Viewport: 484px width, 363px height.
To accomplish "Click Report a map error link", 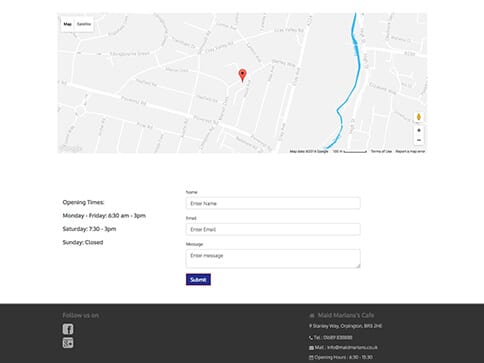I will [x=410, y=151].
